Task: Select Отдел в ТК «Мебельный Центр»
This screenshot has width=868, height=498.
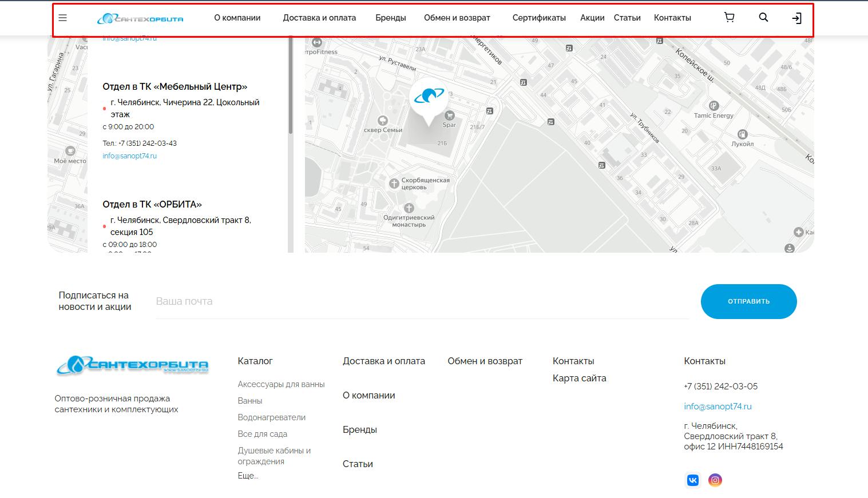Action: pyautogui.click(x=175, y=86)
